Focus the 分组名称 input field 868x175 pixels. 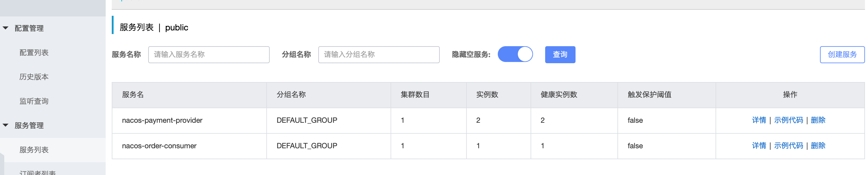(379, 55)
